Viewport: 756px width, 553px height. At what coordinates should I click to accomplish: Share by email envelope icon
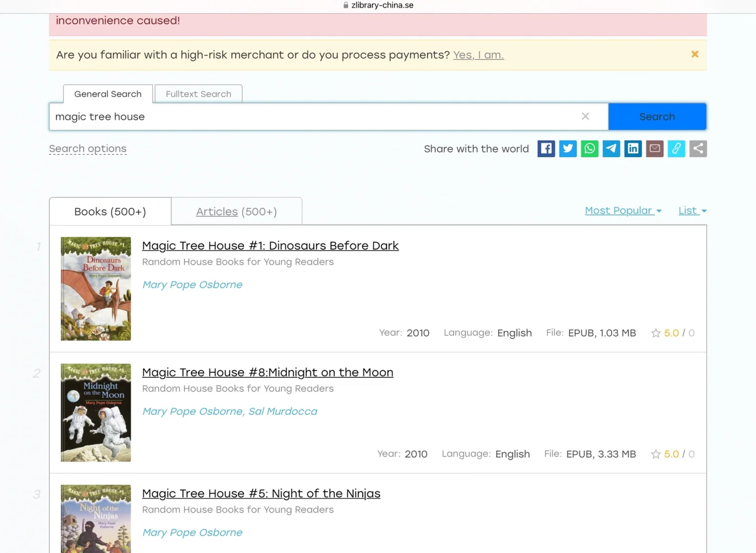(x=655, y=148)
